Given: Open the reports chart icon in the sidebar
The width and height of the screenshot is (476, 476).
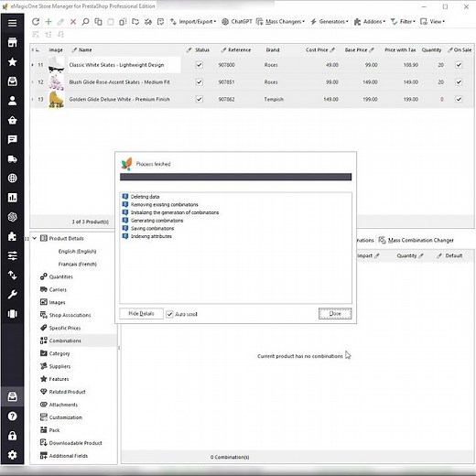Looking at the screenshot, I should click(13, 198).
